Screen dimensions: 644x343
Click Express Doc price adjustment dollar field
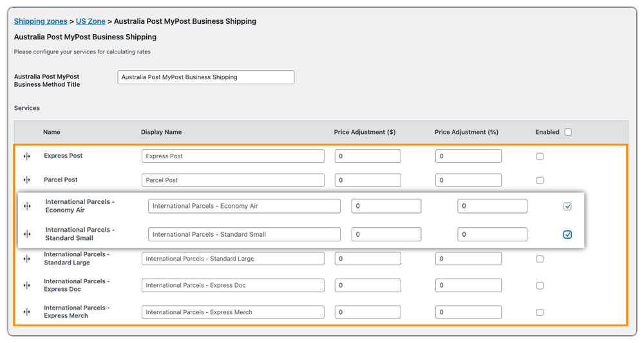pos(368,286)
